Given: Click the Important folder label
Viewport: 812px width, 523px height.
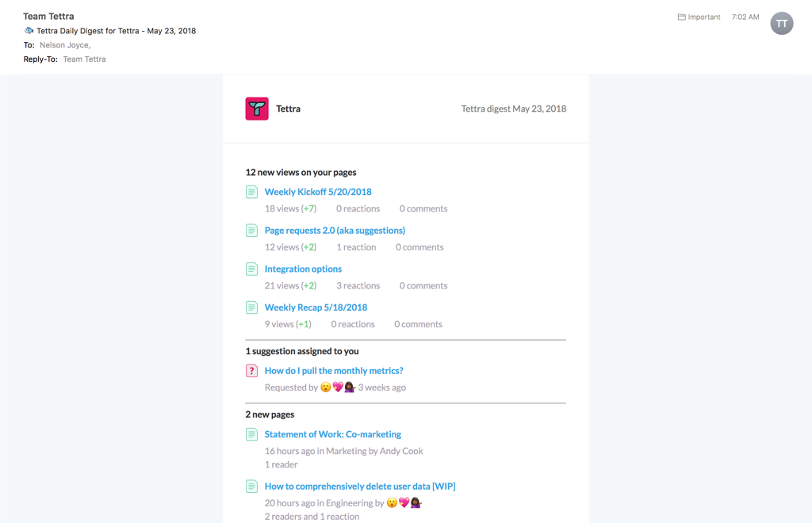Looking at the screenshot, I should (x=704, y=17).
